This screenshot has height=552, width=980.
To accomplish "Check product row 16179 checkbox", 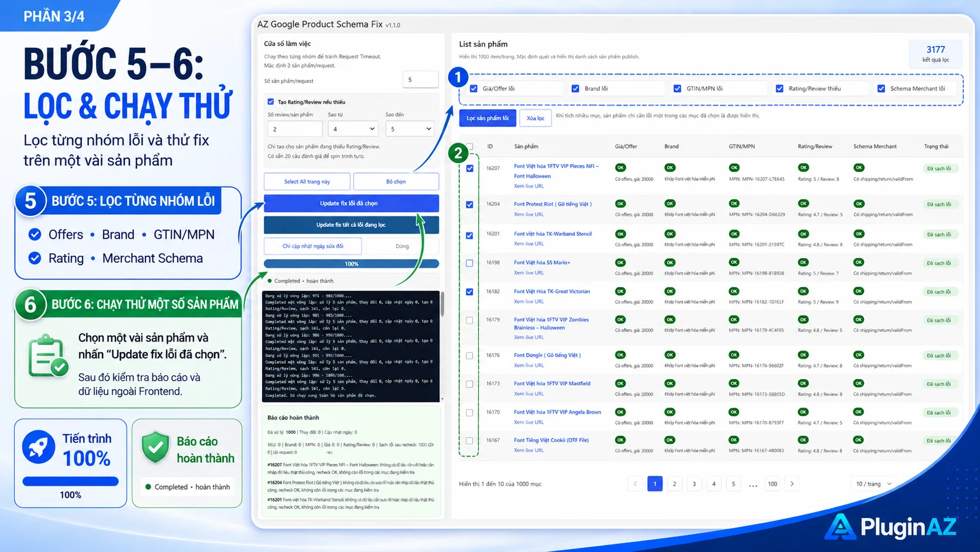I will [469, 320].
